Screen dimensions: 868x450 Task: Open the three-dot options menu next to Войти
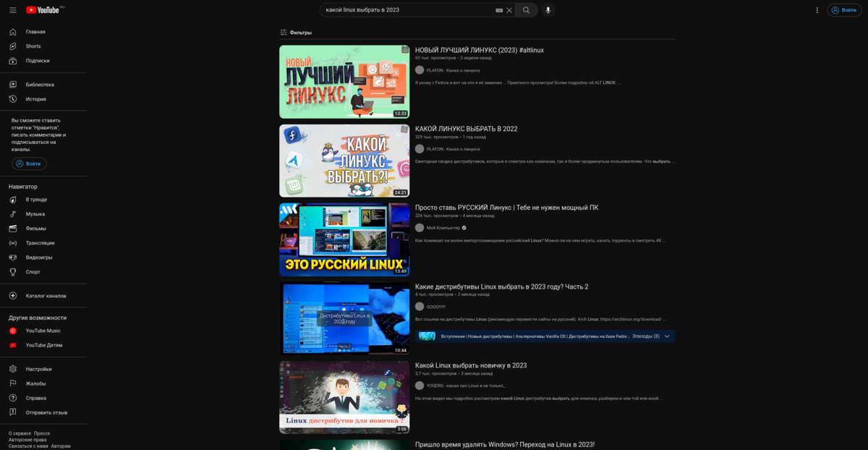tap(817, 9)
